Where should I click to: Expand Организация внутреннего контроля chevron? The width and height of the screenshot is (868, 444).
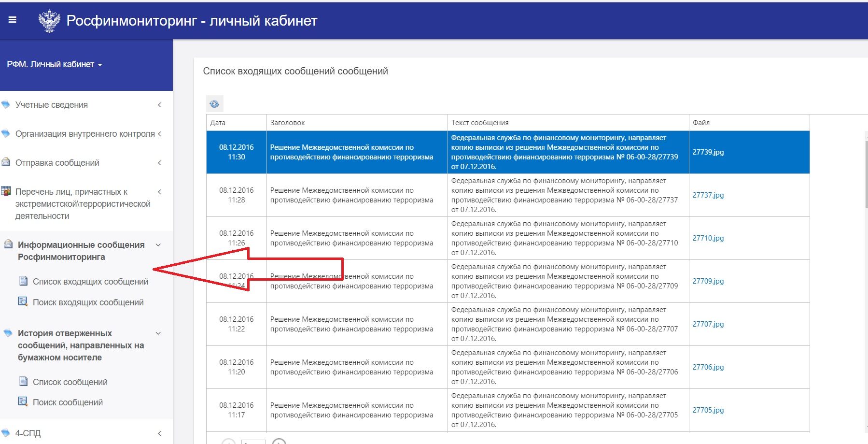(159, 134)
